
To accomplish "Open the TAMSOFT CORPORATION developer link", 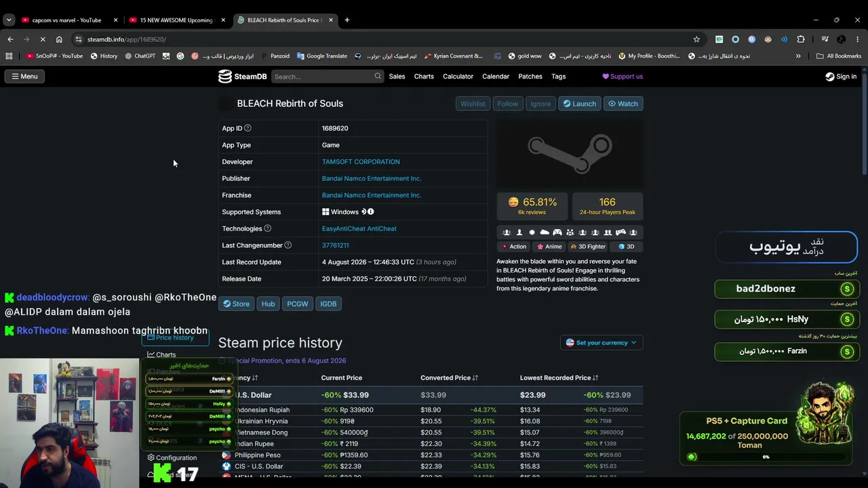I will tap(361, 162).
